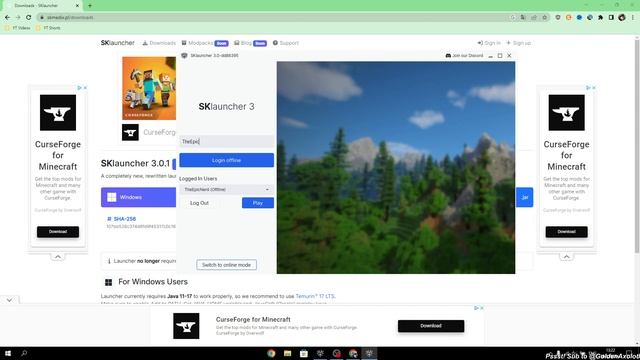Open Microsoft Store from the taskbar
This screenshot has height=360, width=640.
pyautogui.click(x=304, y=353)
